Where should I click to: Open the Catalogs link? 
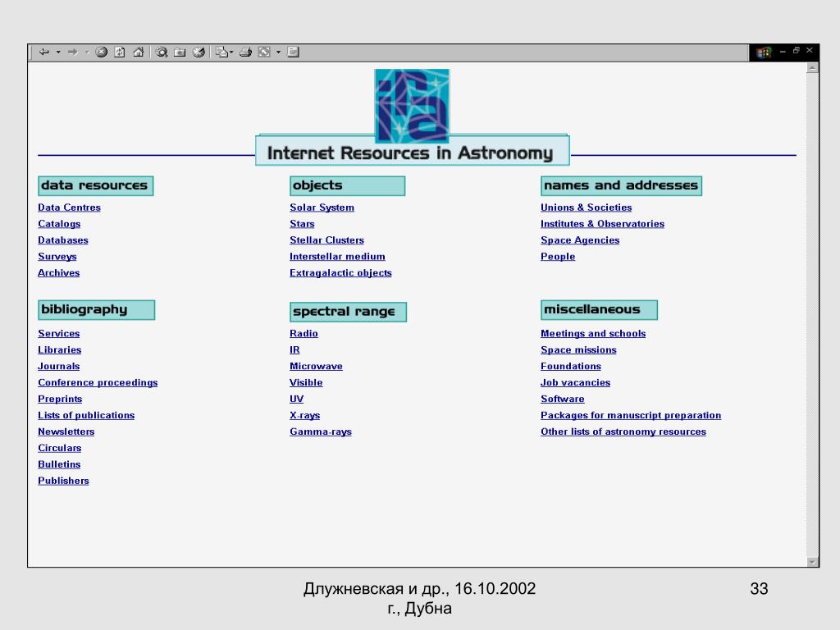tap(59, 224)
